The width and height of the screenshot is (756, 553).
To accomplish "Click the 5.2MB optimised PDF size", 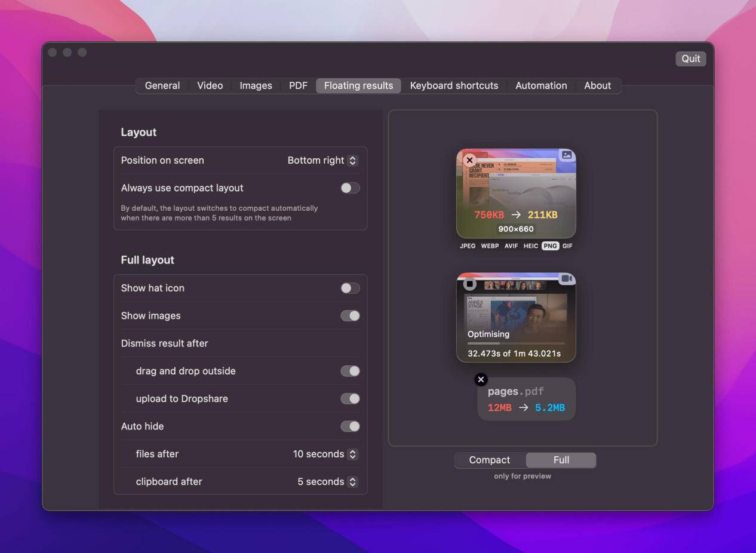I will pyautogui.click(x=550, y=408).
